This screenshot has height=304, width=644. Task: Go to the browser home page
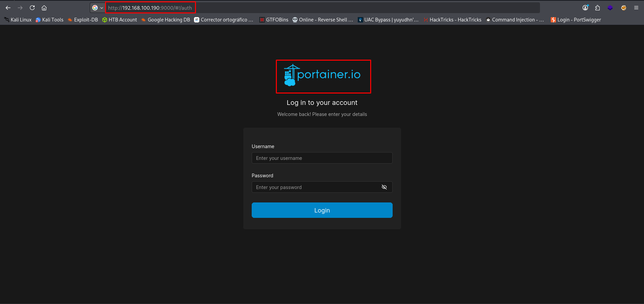click(x=44, y=8)
